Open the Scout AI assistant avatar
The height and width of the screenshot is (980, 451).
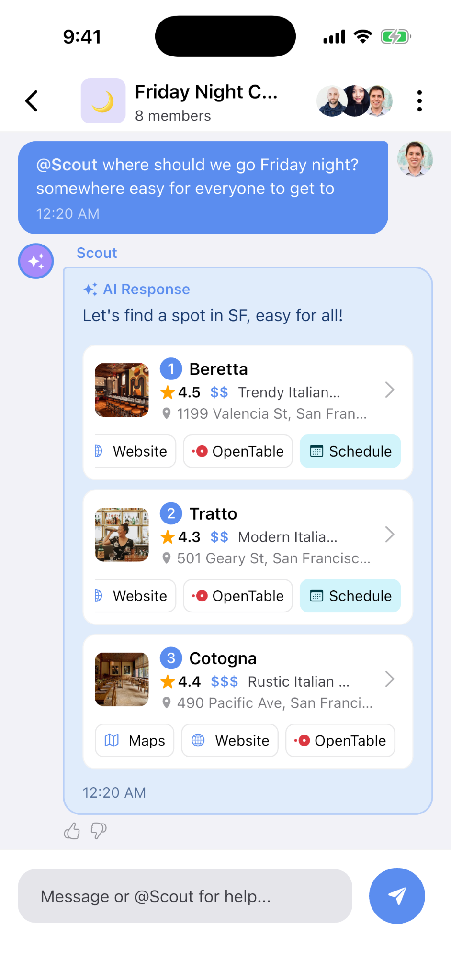35,261
